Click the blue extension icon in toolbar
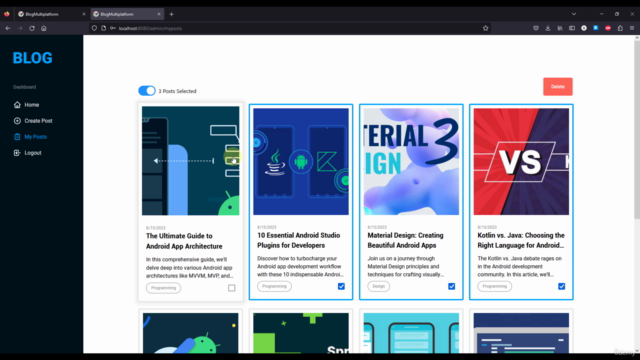640x360 pixels. (x=596, y=28)
